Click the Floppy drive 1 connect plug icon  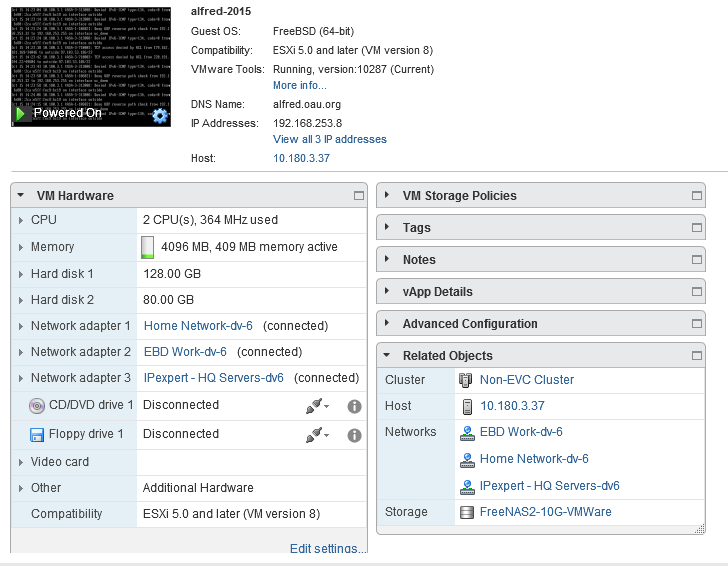316,435
